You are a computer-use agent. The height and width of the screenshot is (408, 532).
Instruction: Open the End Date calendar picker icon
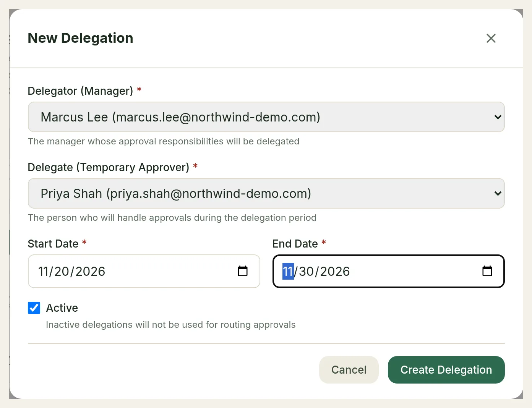[487, 271]
